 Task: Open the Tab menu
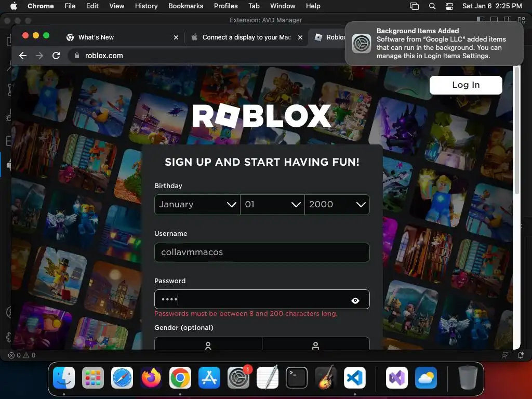click(254, 6)
